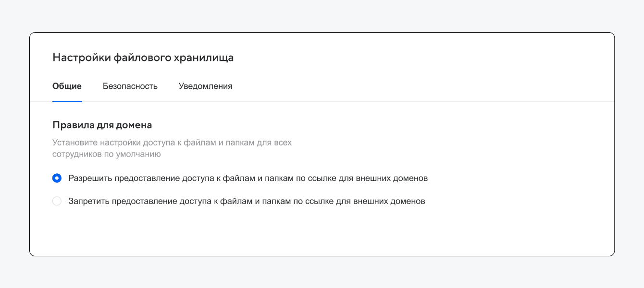Image resolution: width=644 pixels, height=288 pixels.
Task: Click внешних доменов in the Запретить option
Action: pyautogui.click(x=389, y=202)
